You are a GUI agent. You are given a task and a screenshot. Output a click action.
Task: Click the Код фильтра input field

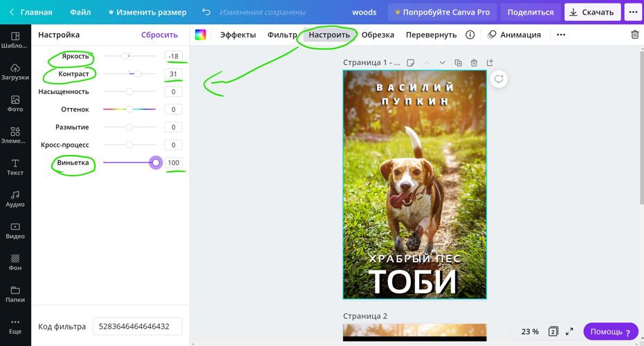(138, 326)
